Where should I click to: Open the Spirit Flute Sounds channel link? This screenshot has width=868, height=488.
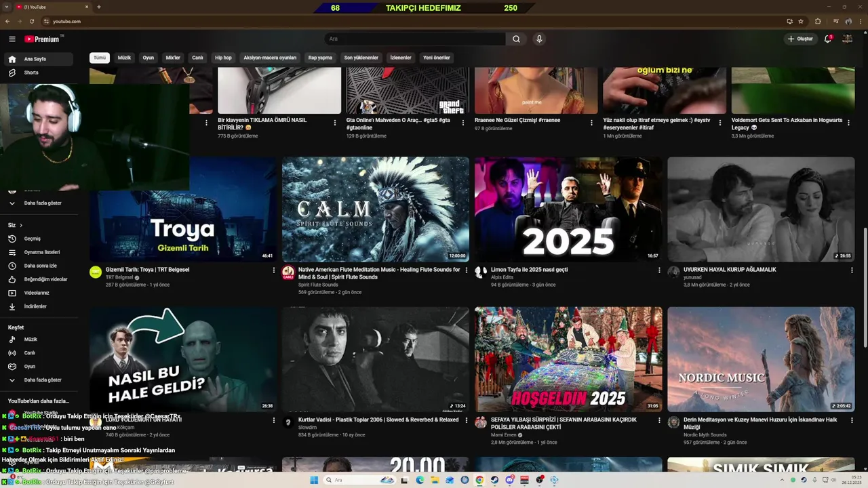point(318,285)
